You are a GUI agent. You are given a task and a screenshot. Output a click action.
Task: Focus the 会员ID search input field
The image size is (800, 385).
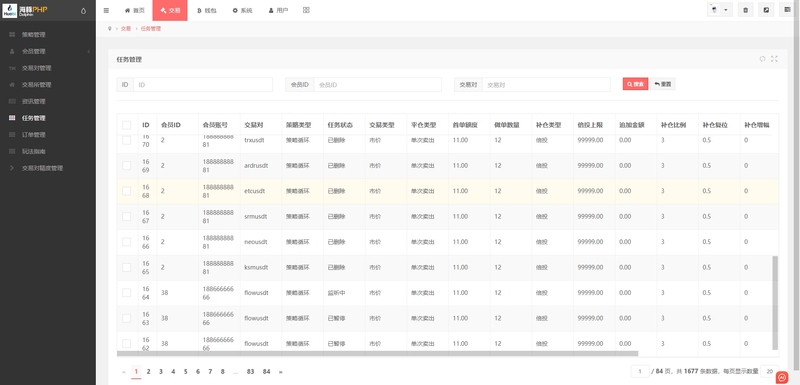coord(377,85)
